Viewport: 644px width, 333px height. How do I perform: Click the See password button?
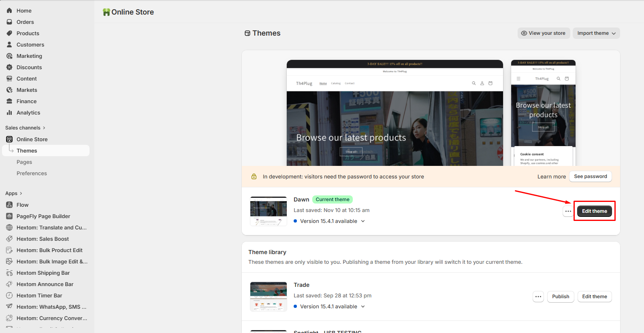coord(590,176)
